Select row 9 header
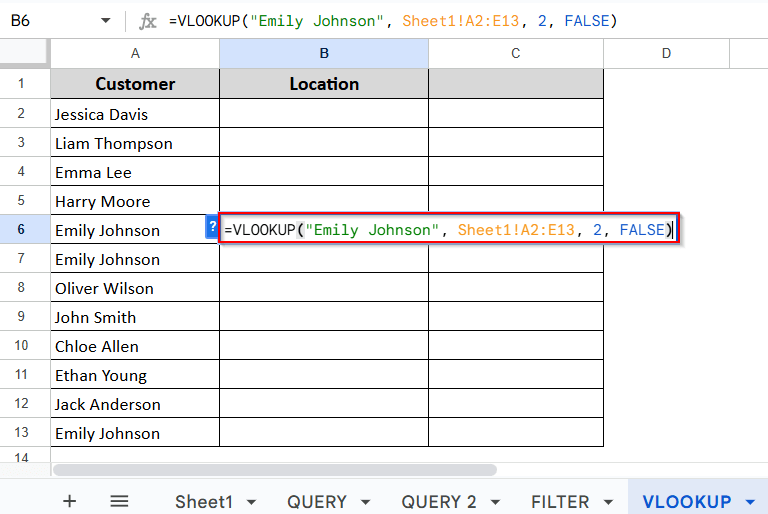This screenshot has width=768, height=514. [x=21, y=316]
